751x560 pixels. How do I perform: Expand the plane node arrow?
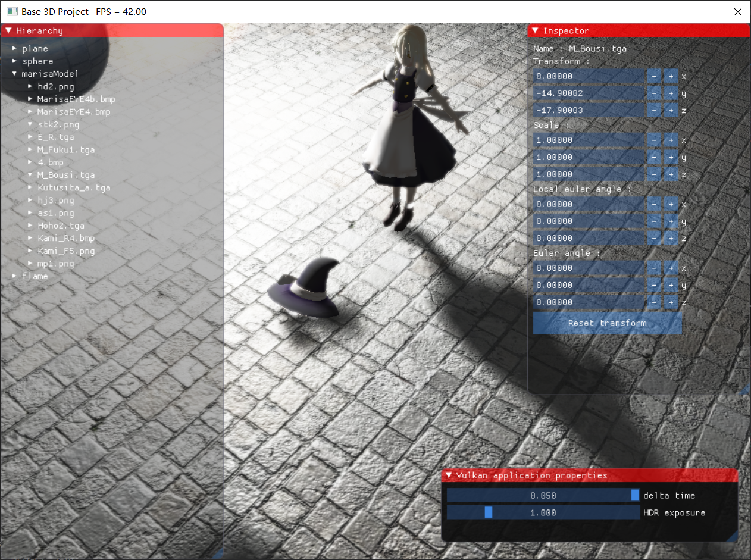tap(15, 48)
